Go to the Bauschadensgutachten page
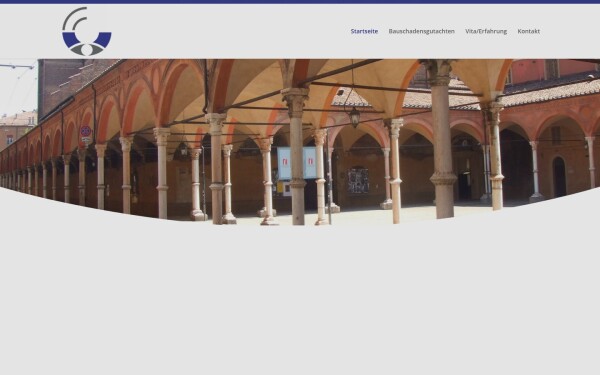 pyautogui.click(x=421, y=31)
